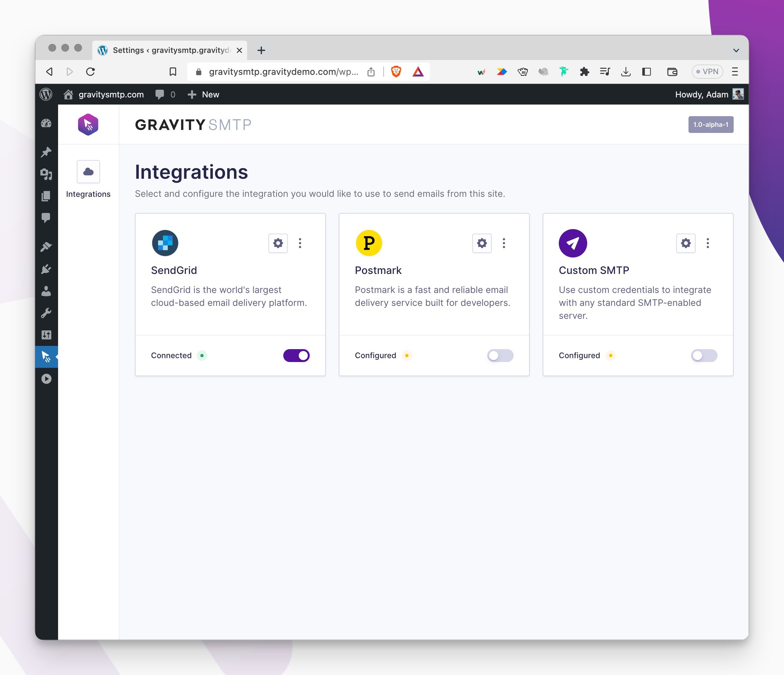Image resolution: width=784 pixels, height=675 pixels.
Task: Click the WordPress logo in admin bar
Action: pyautogui.click(x=46, y=94)
